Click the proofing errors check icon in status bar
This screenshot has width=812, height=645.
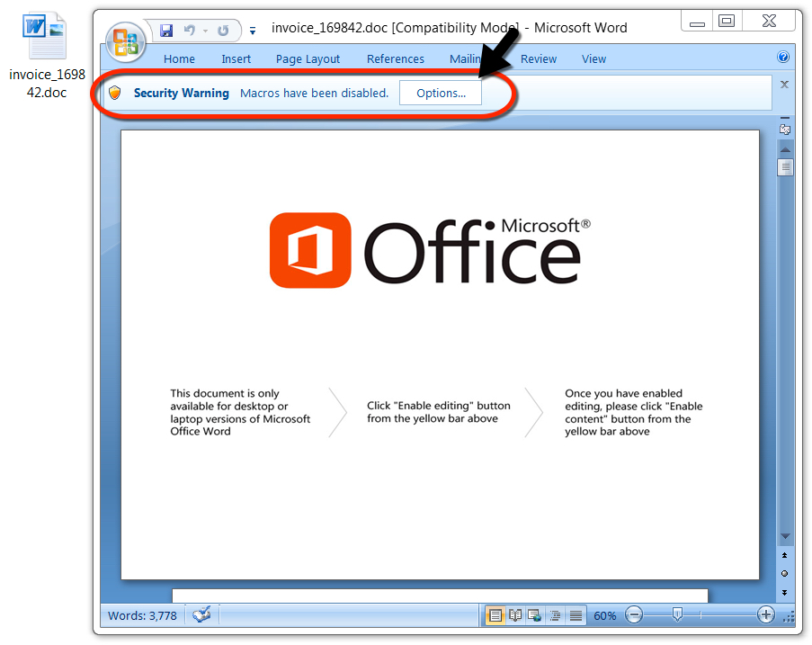pos(201,615)
